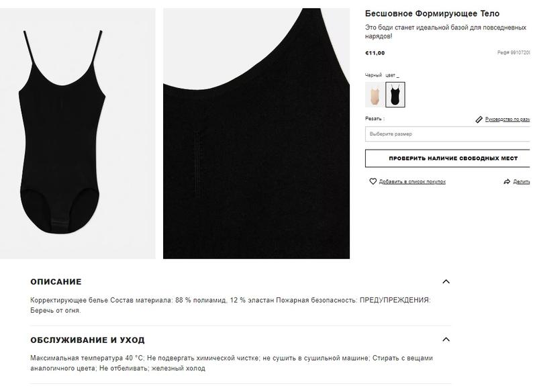Click the €11,00 price label
This screenshot has width=537, height=392.
[375, 53]
